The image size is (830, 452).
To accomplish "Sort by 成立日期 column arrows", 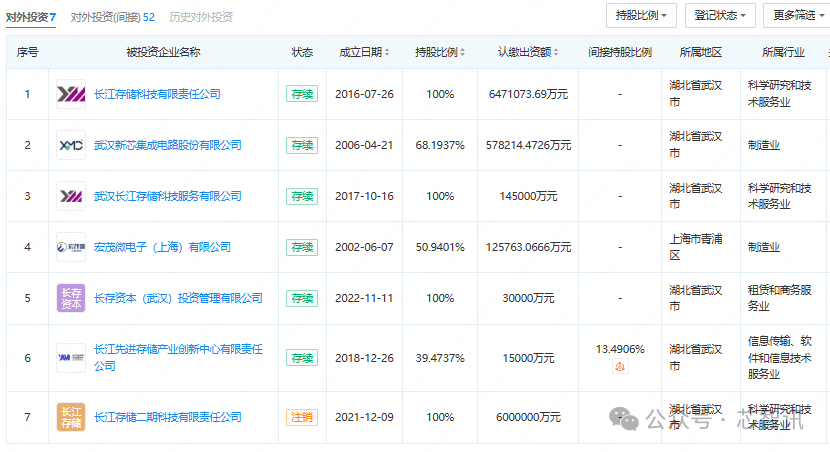I will tap(387, 52).
